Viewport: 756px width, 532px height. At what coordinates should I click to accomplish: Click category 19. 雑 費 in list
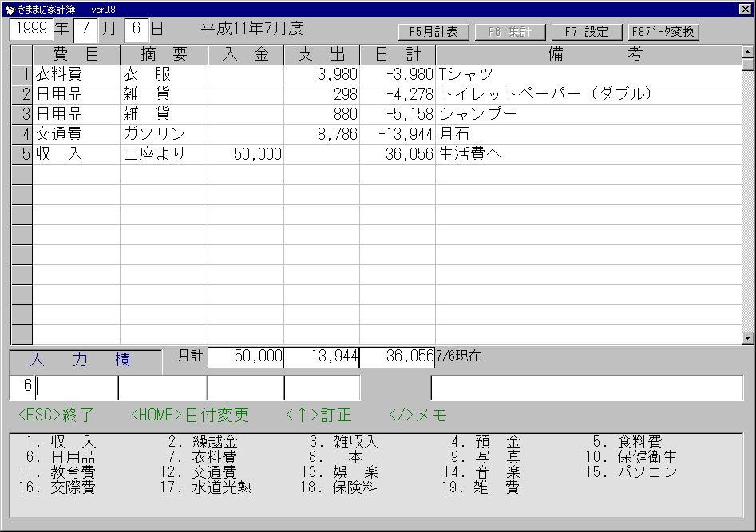click(481, 487)
